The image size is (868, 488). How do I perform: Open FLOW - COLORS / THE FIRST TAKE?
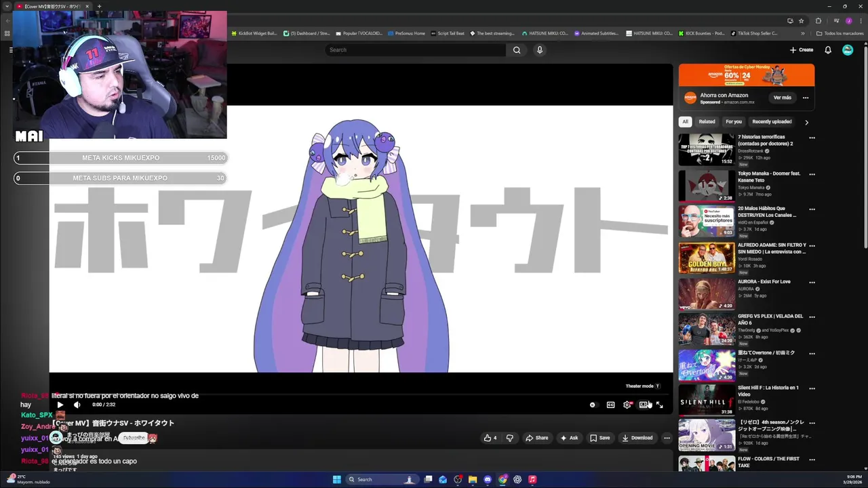tap(768, 462)
